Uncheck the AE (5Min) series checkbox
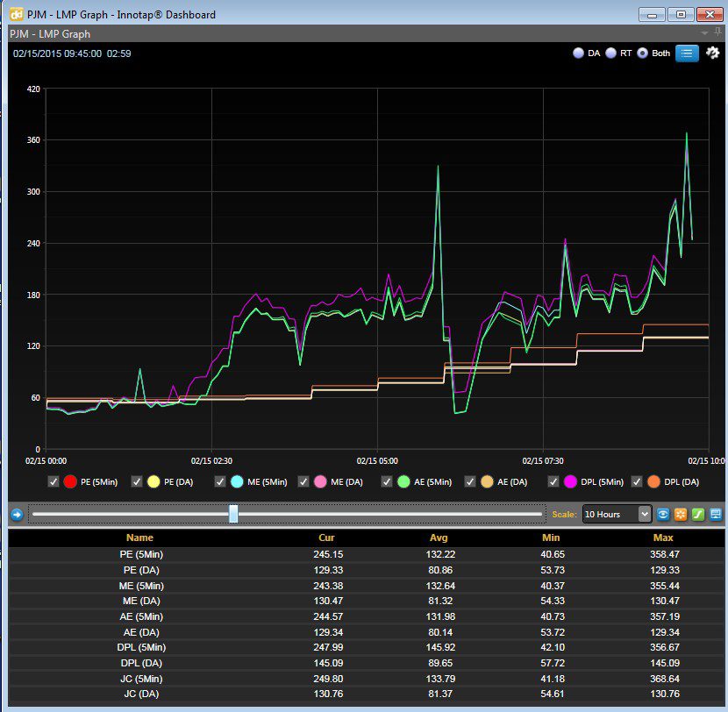The image size is (728, 712). coord(387,481)
